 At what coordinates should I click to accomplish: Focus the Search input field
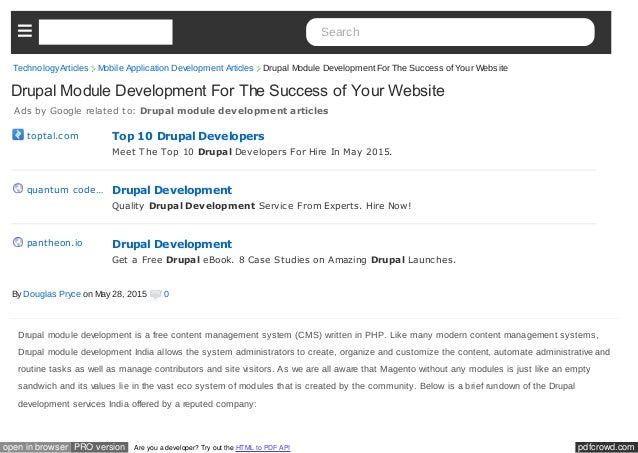[450, 32]
